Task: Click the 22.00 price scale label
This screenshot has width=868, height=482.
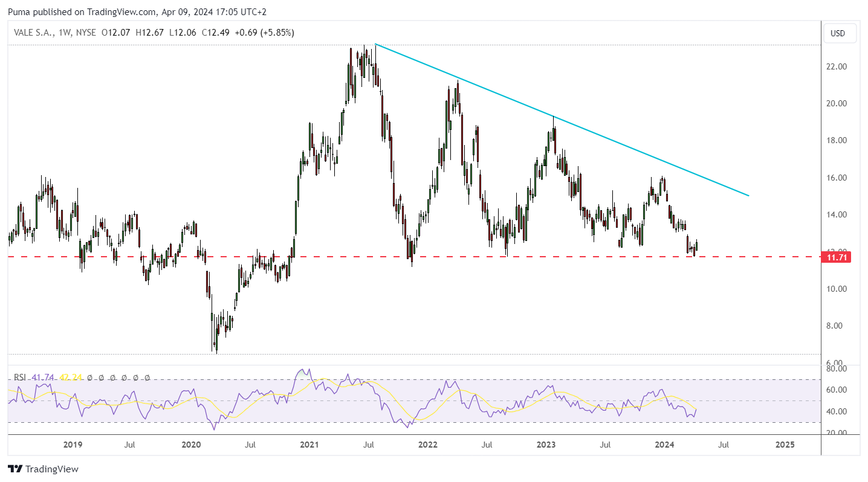Action: pyautogui.click(x=837, y=66)
